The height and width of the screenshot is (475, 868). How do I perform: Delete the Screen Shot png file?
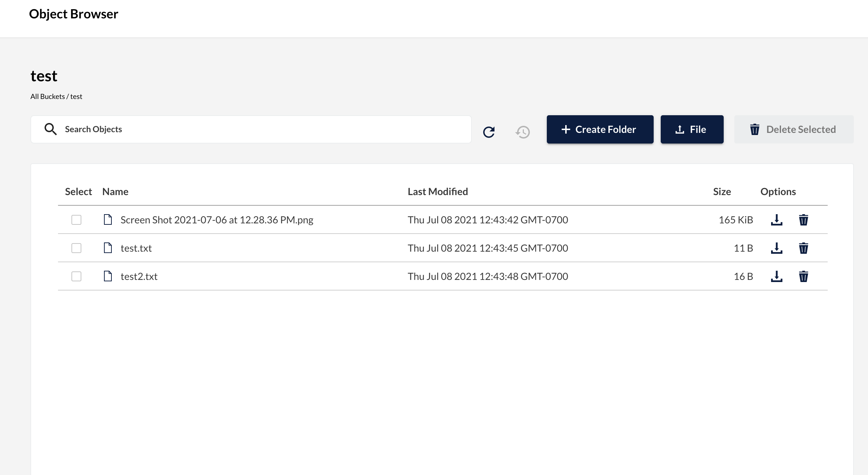pyautogui.click(x=803, y=220)
